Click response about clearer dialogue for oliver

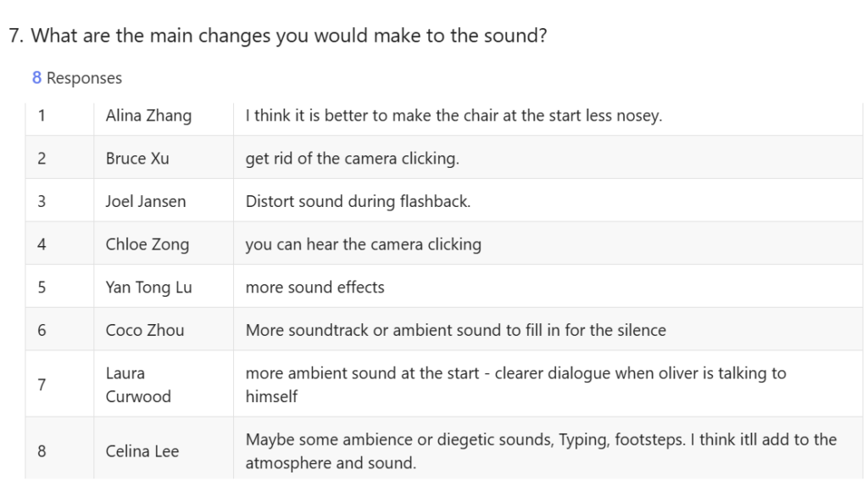[x=515, y=384]
